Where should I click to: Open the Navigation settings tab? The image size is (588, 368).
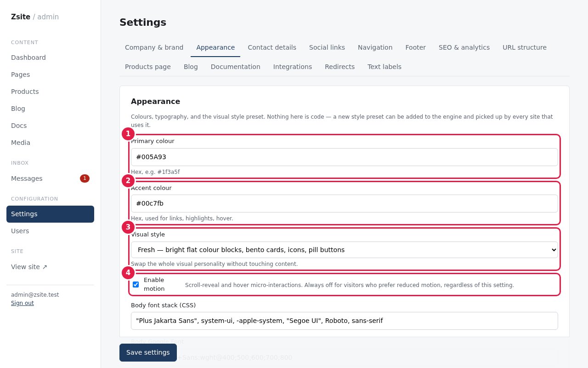point(375,47)
